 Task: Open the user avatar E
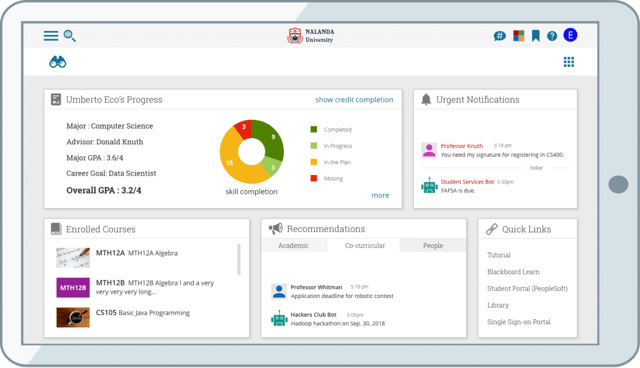coord(570,35)
